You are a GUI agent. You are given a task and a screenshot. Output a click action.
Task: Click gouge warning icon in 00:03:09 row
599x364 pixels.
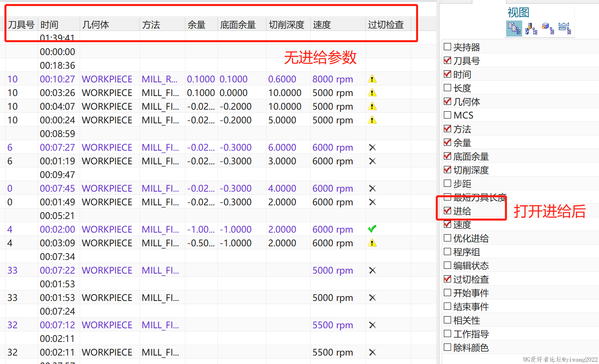click(372, 243)
